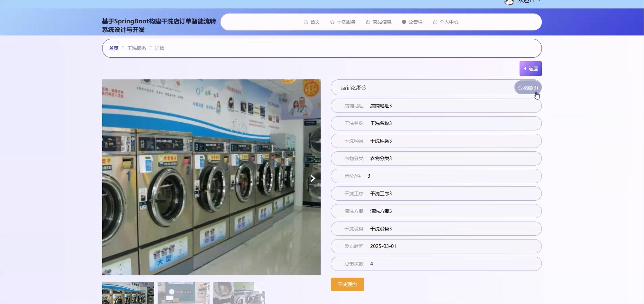The height and width of the screenshot is (304, 644).
Task: Toggle the 收藏(3) favorite button
Action: [528, 88]
